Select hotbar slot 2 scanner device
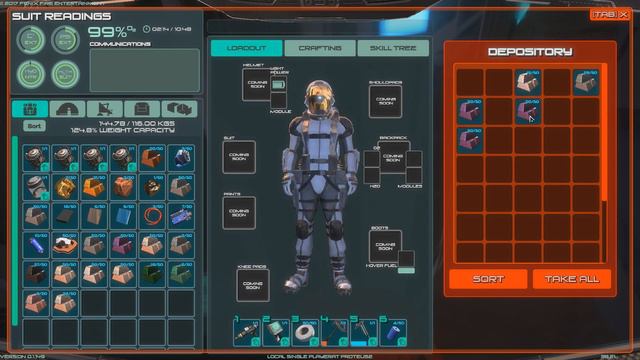Viewport: 640px width, 360px height. (x=276, y=333)
